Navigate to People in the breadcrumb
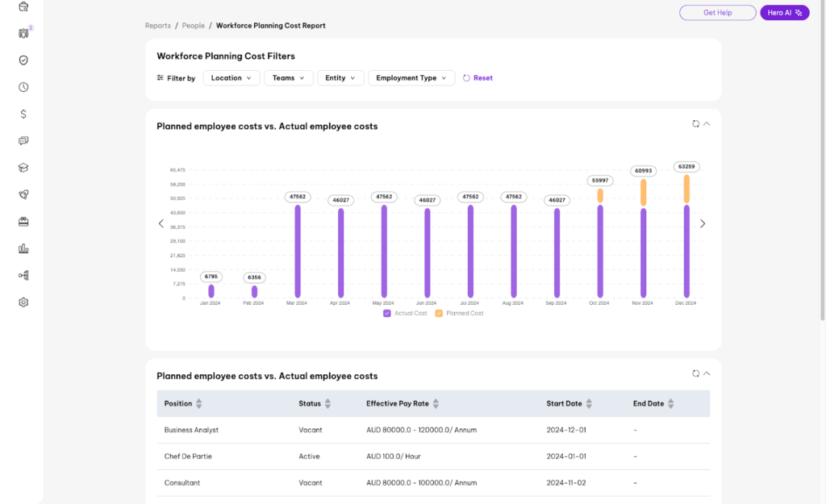Viewport: 826px width, 504px height. 193,25
